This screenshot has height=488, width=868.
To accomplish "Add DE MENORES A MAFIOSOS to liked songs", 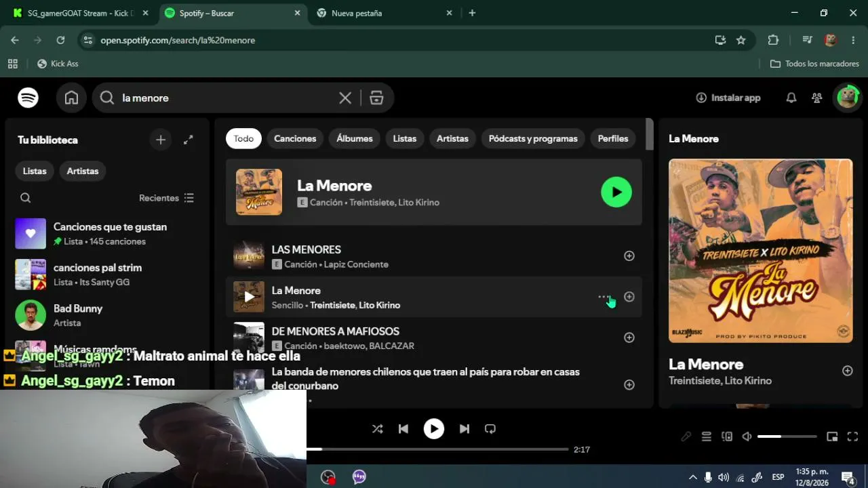I will click(629, 338).
